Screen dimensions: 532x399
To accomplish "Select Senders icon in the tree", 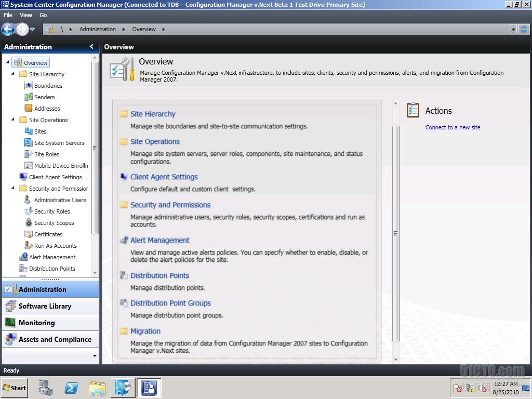I will (29, 97).
